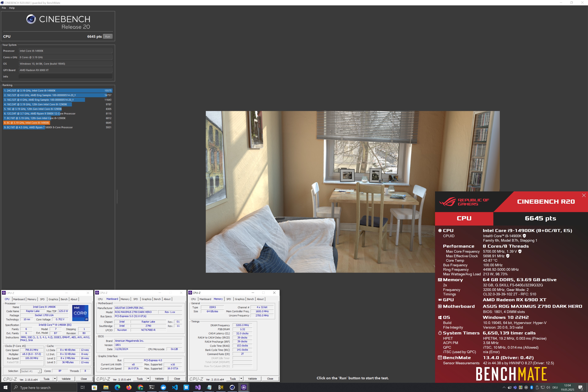
Task: Launch Microsoft Store from the taskbar
Action: pyautogui.click(x=94, y=388)
